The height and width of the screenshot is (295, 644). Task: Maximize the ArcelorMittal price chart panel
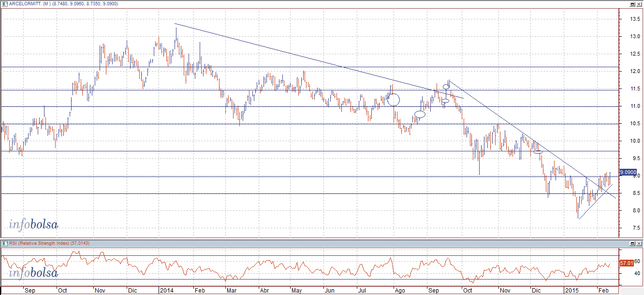(632, 3)
